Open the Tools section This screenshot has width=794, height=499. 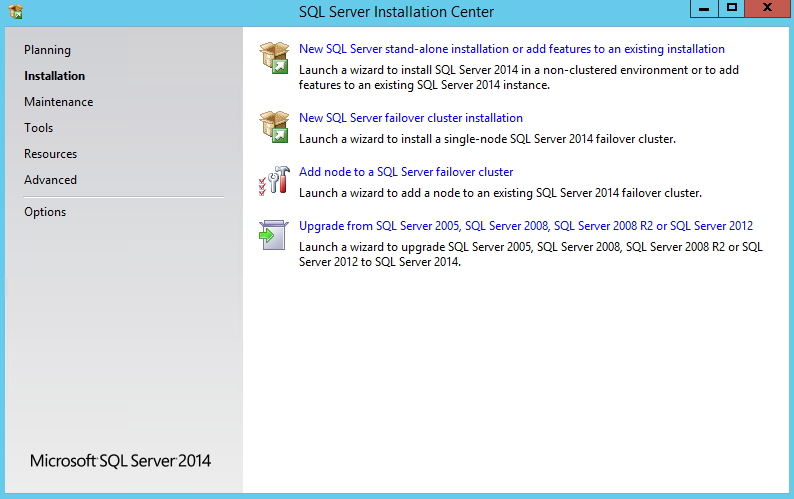click(x=38, y=128)
